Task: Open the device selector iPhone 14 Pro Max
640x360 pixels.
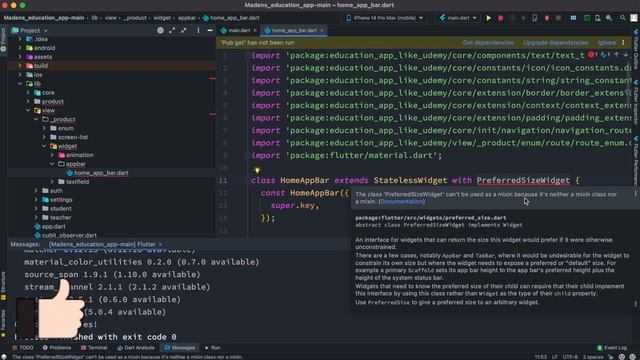Action: click(384, 18)
